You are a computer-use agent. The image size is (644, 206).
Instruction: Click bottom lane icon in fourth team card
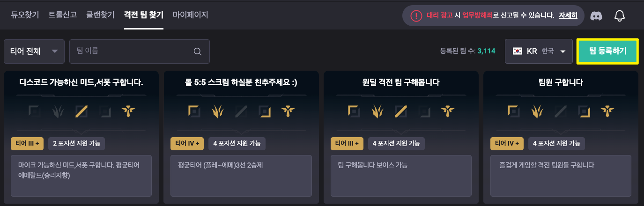pyautogui.click(x=584, y=111)
